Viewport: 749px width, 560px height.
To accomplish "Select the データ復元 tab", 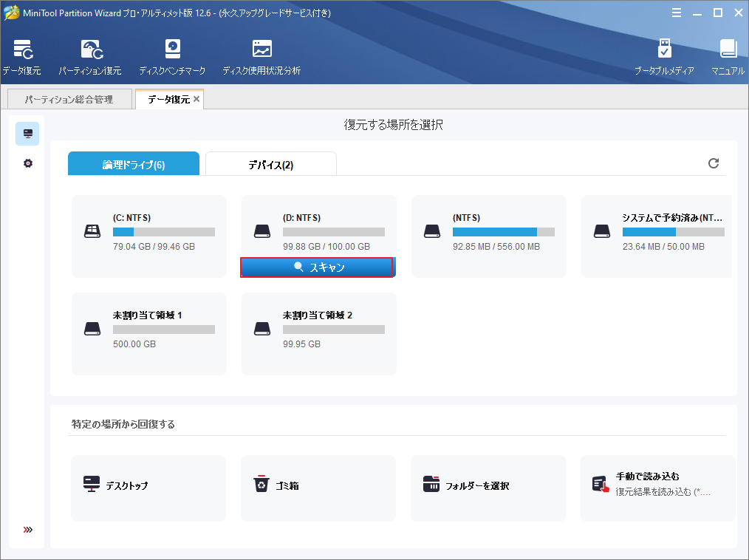I will 168,99.
